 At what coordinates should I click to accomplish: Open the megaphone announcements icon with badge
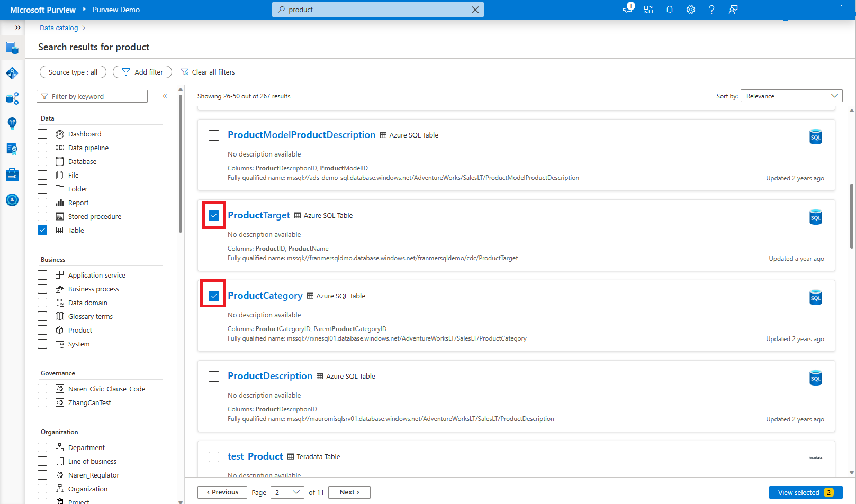pos(628,8)
